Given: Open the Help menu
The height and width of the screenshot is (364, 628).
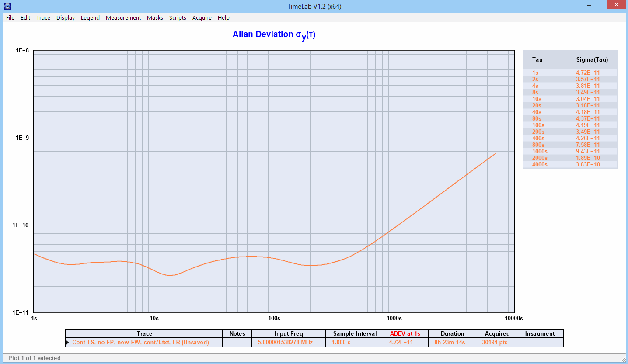Looking at the screenshot, I should [x=223, y=18].
